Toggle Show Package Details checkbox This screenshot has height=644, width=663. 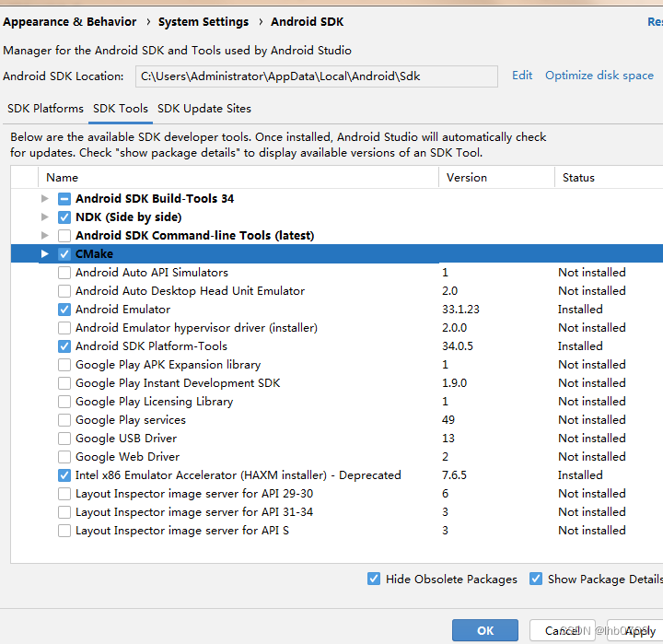point(536,579)
